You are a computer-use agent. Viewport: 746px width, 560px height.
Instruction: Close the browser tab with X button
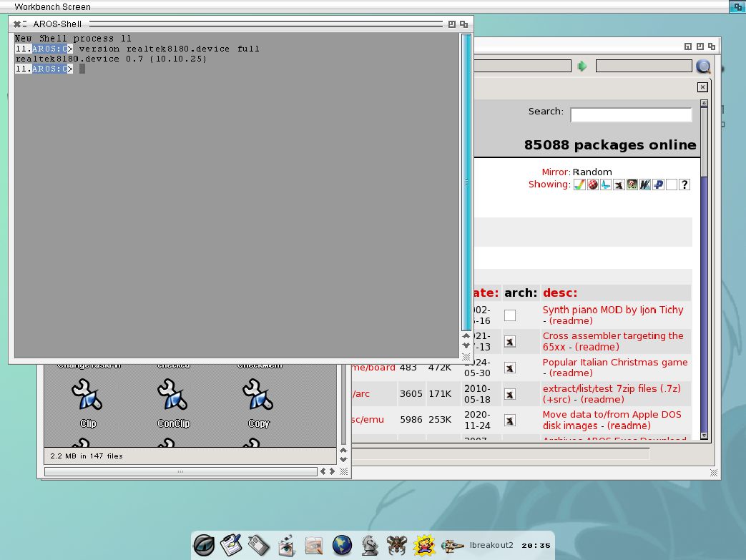(x=702, y=87)
